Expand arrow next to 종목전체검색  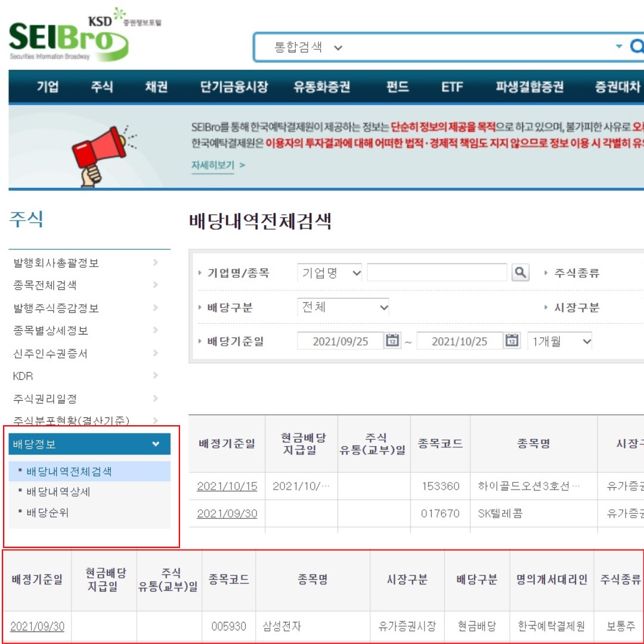[155, 284]
